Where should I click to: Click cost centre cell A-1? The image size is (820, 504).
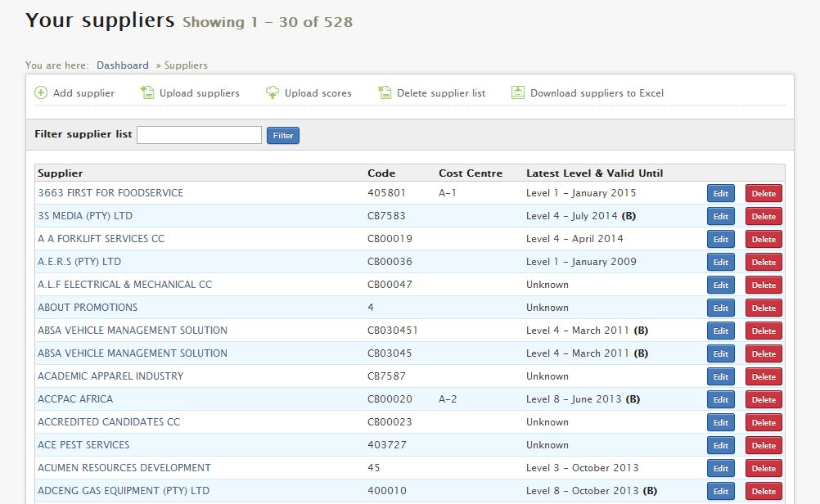tap(447, 193)
